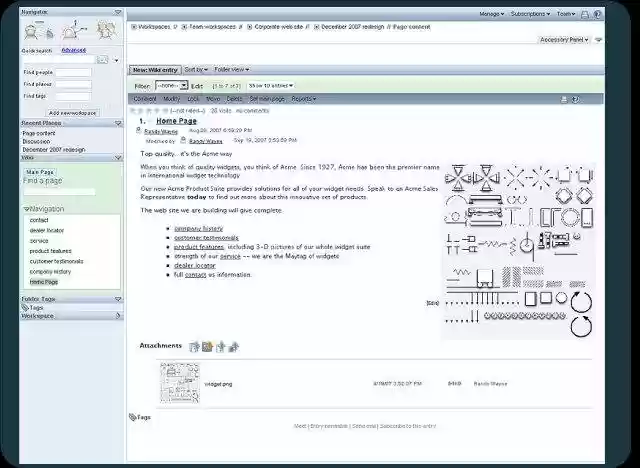The width and height of the screenshot is (640, 468).
Task: Click the figure with arrows icon in Navigator
Action: [x=74, y=30]
